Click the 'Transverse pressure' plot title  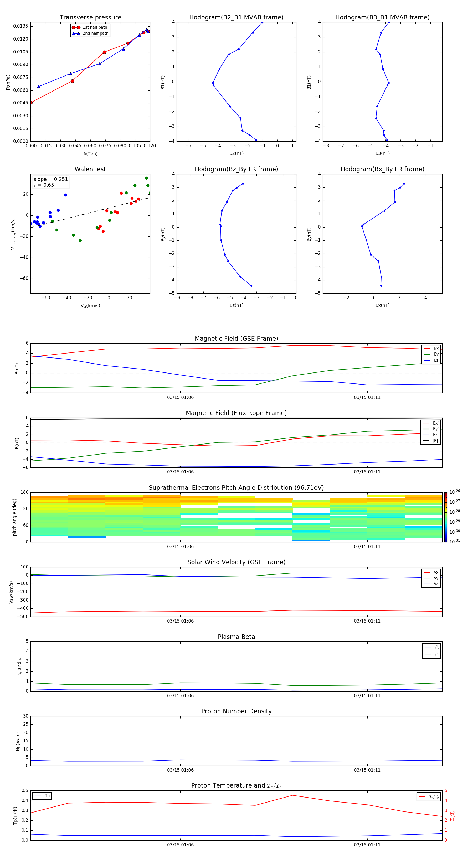coord(90,18)
